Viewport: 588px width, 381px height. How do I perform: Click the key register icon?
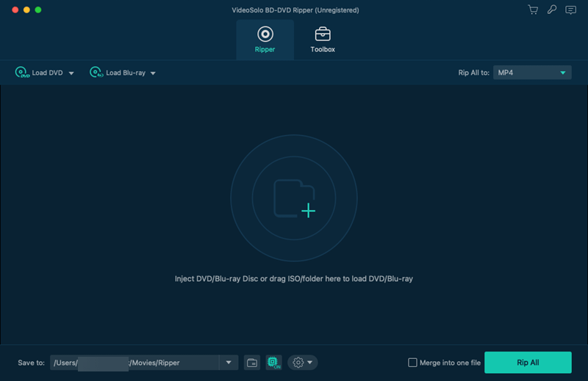pyautogui.click(x=552, y=10)
